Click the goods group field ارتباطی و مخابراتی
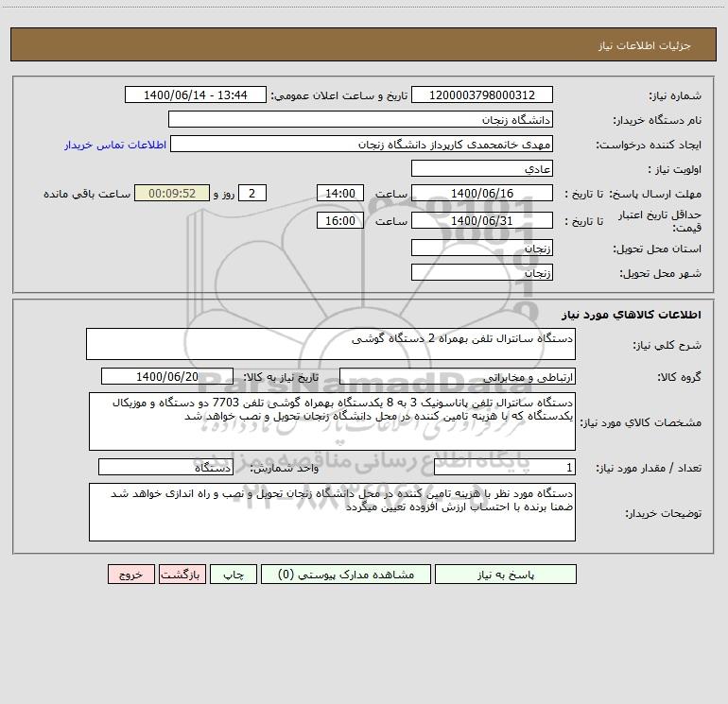The width and height of the screenshot is (728, 704). (x=458, y=376)
